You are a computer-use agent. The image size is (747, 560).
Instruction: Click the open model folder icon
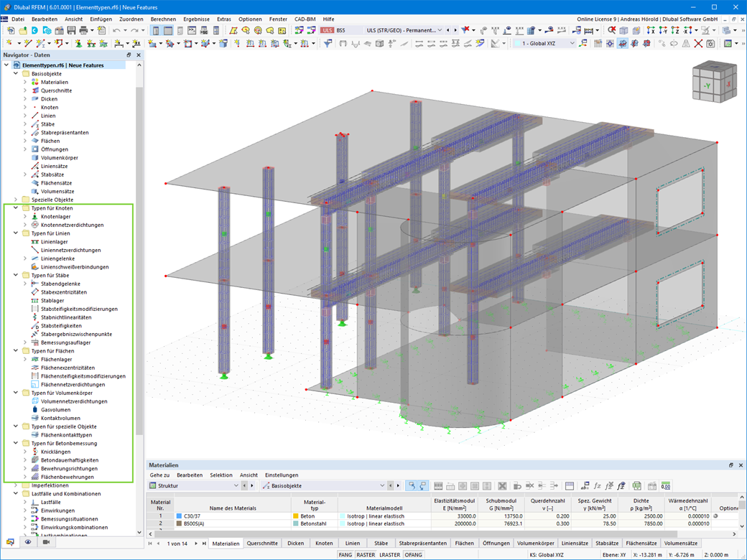pos(22,30)
